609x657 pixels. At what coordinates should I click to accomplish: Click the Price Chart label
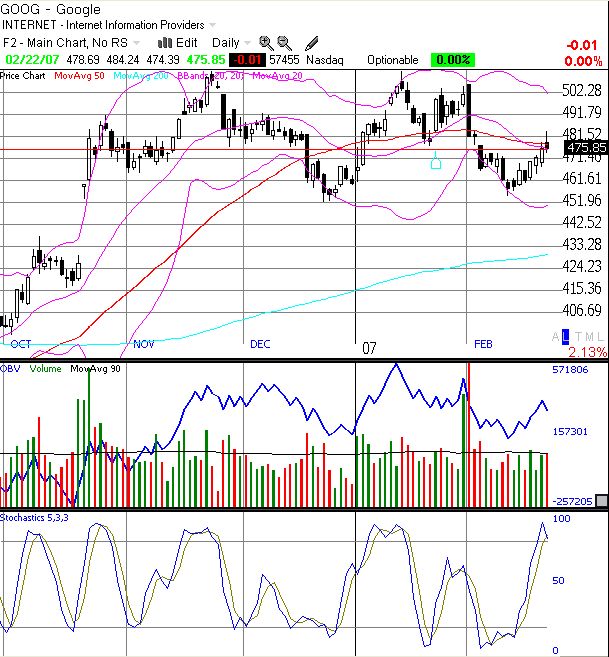pyautogui.click(x=23, y=76)
